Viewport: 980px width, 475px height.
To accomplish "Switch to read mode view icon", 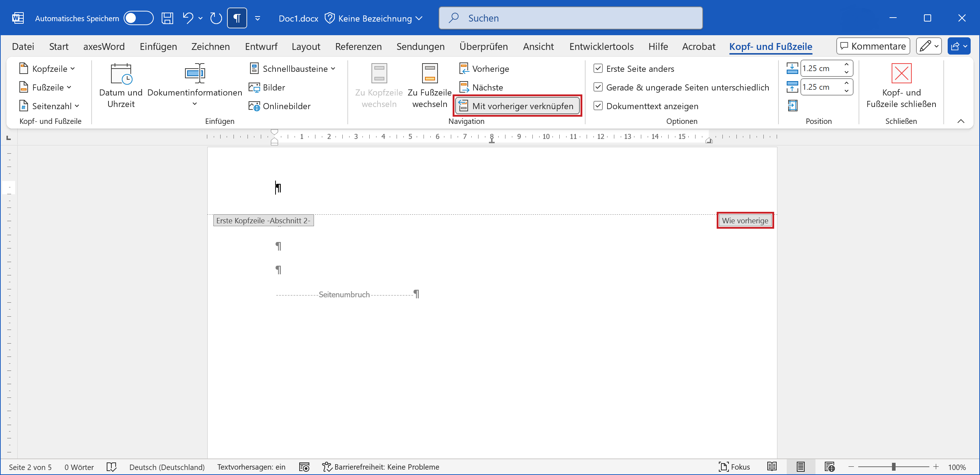I will click(x=772, y=467).
